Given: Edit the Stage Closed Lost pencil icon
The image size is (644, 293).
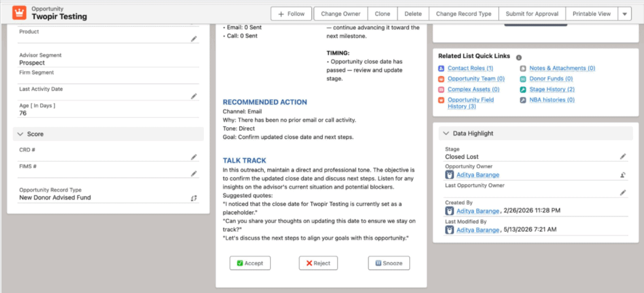Looking at the screenshot, I should [623, 157].
